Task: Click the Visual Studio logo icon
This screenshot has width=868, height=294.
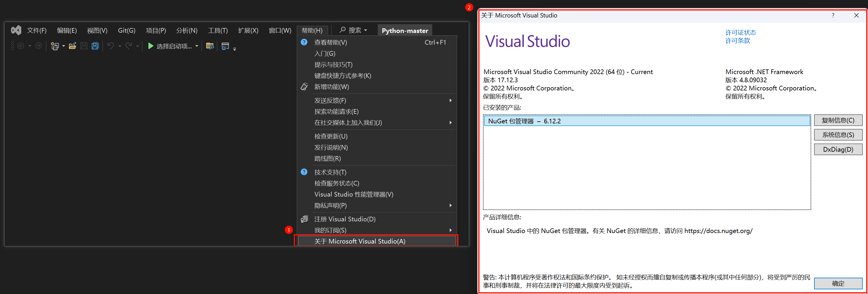Action: [x=16, y=30]
